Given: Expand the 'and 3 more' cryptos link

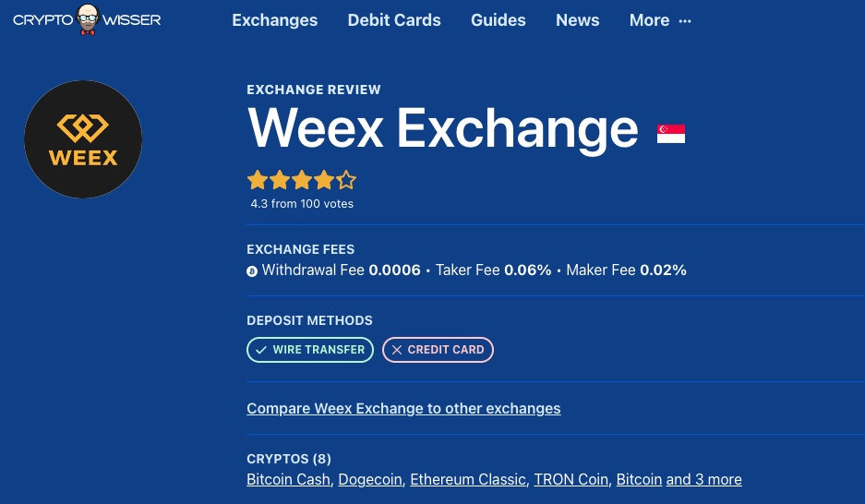Looking at the screenshot, I should tap(704, 479).
